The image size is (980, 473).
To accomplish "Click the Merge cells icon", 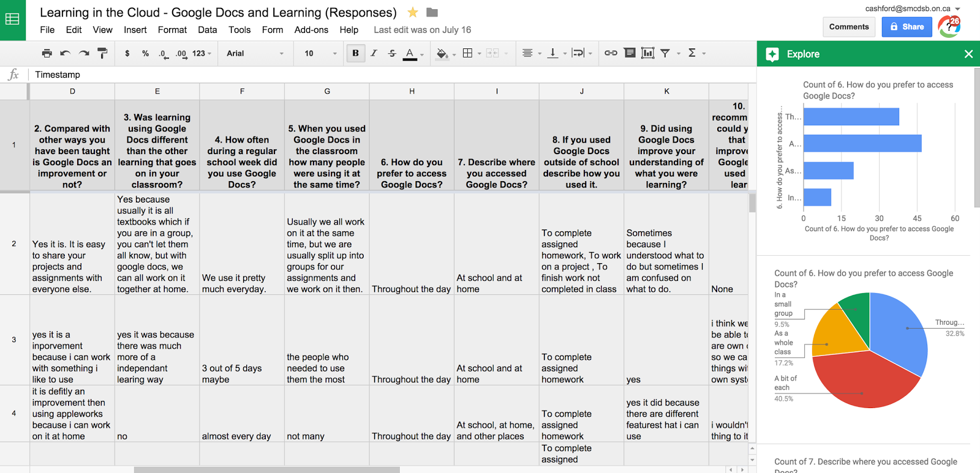I will coord(492,53).
